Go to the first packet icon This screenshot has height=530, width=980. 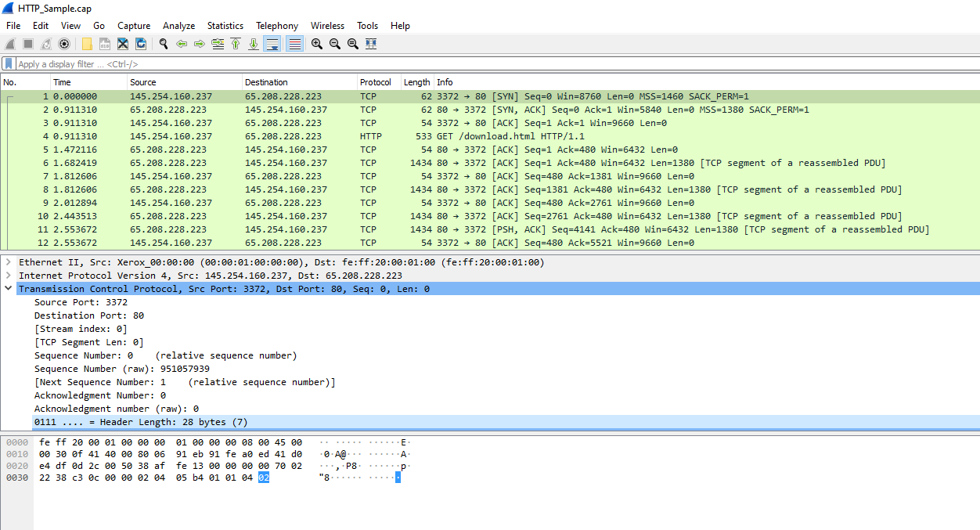(236, 44)
